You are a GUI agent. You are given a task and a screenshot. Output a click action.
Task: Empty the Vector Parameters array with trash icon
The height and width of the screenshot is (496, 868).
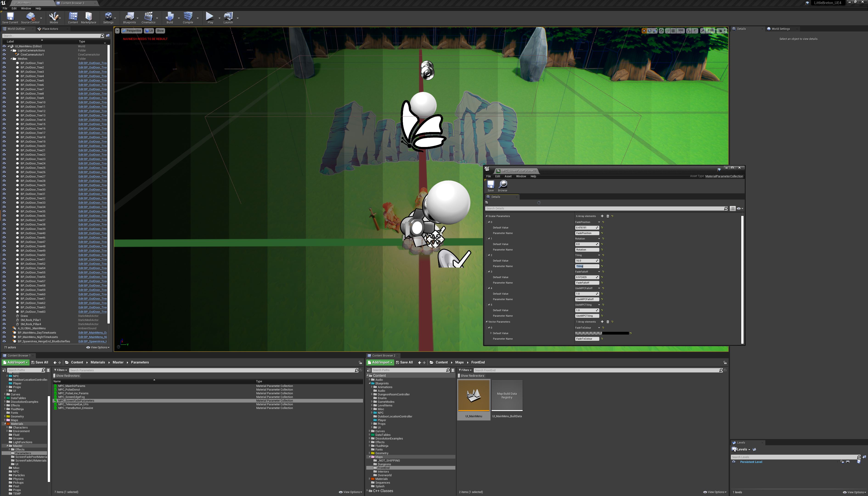click(608, 321)
